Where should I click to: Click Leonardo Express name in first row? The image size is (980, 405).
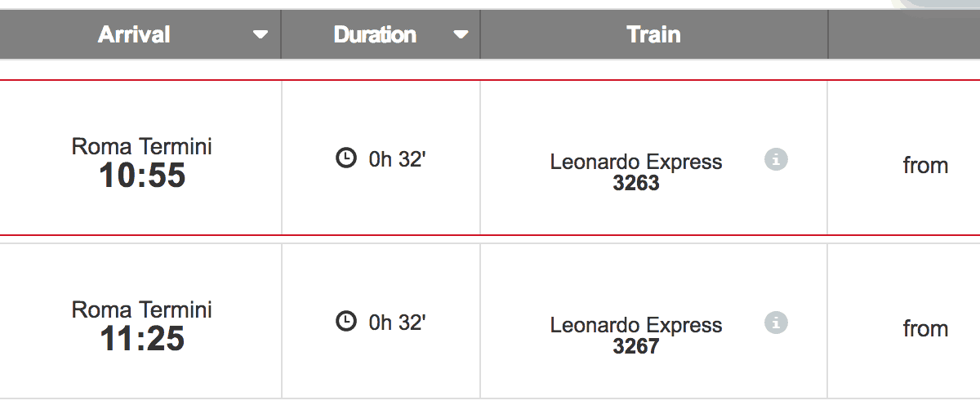(x=636, y=162)
